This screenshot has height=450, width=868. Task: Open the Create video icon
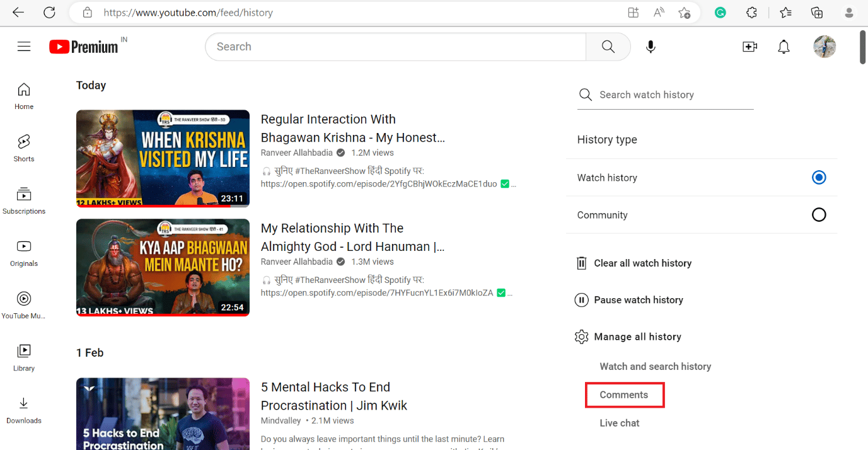coord(749,46)
